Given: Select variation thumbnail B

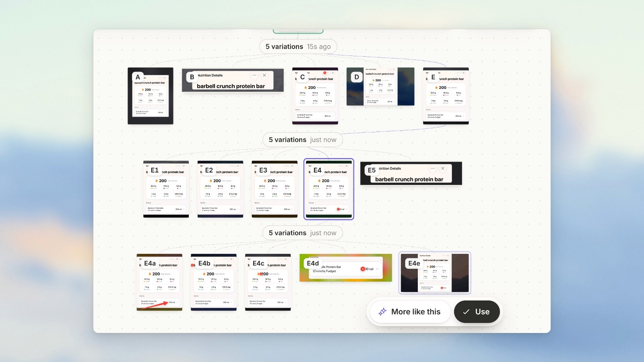Looking at the screenshot, I should tap(233, 80).
